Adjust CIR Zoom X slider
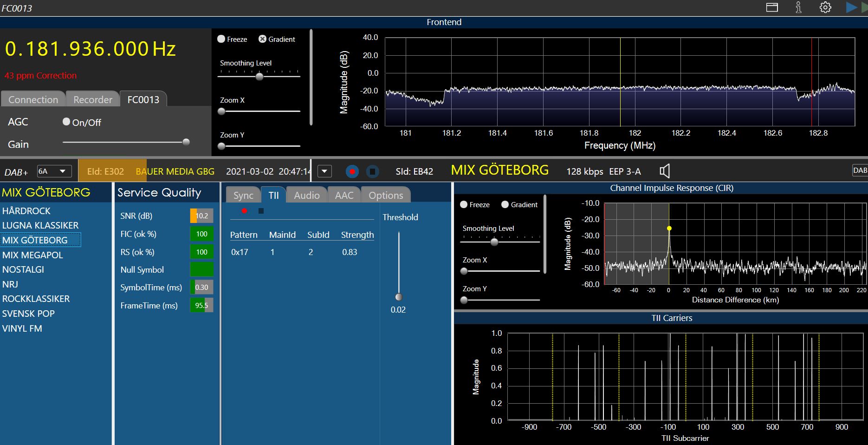Image resolution: width=868 pixels, height=445 pixels. [x=464, y=271]
